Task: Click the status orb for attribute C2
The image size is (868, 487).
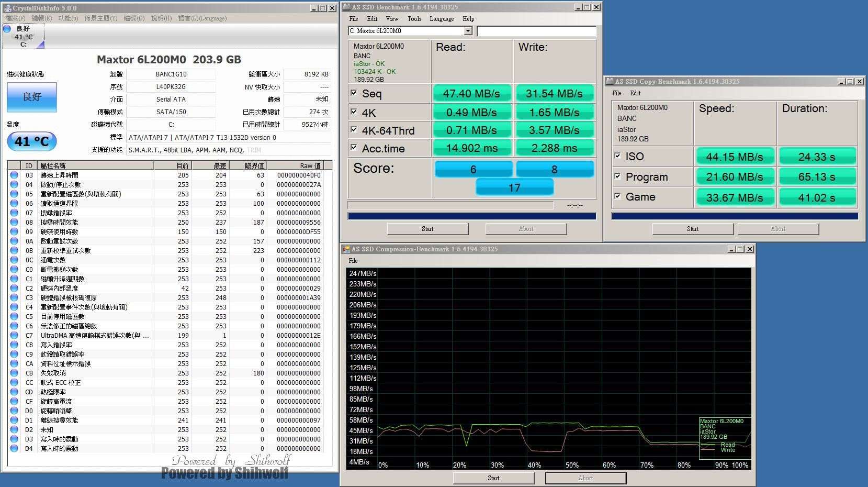Action: click(x=14, y=288)
